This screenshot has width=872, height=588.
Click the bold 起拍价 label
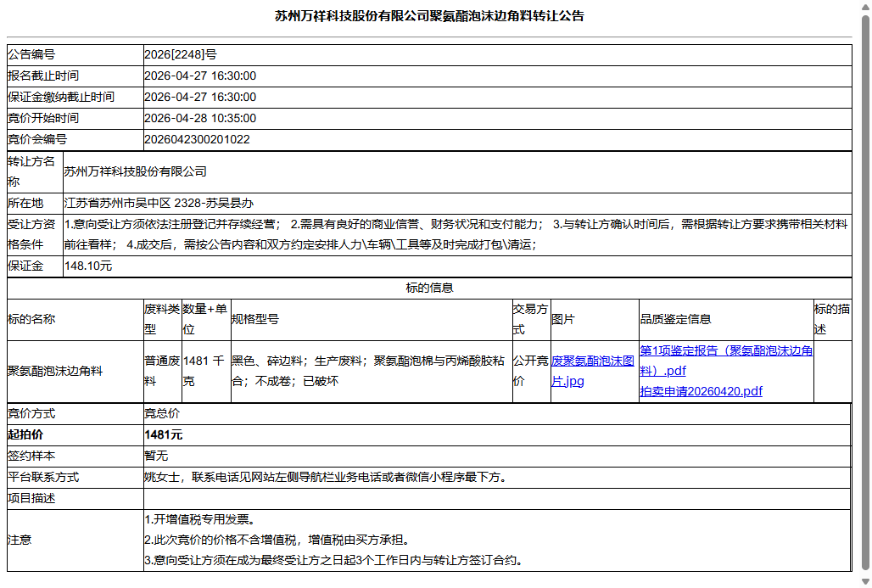[25, 434]
